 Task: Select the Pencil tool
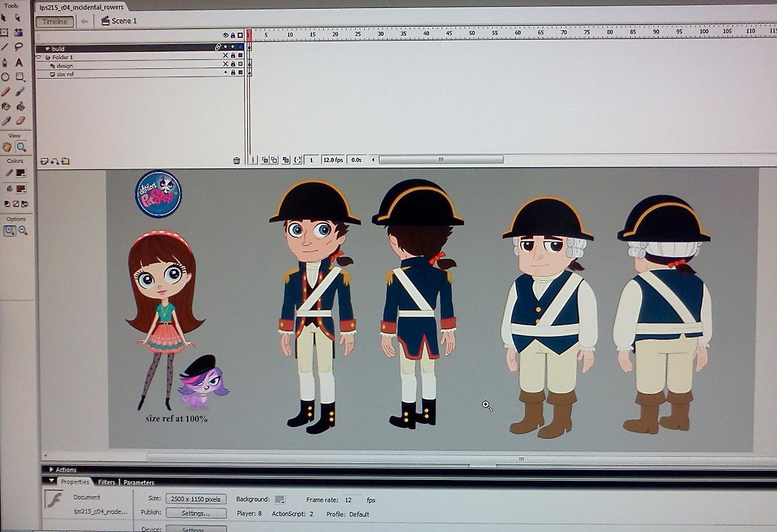[x=5, y=92]
